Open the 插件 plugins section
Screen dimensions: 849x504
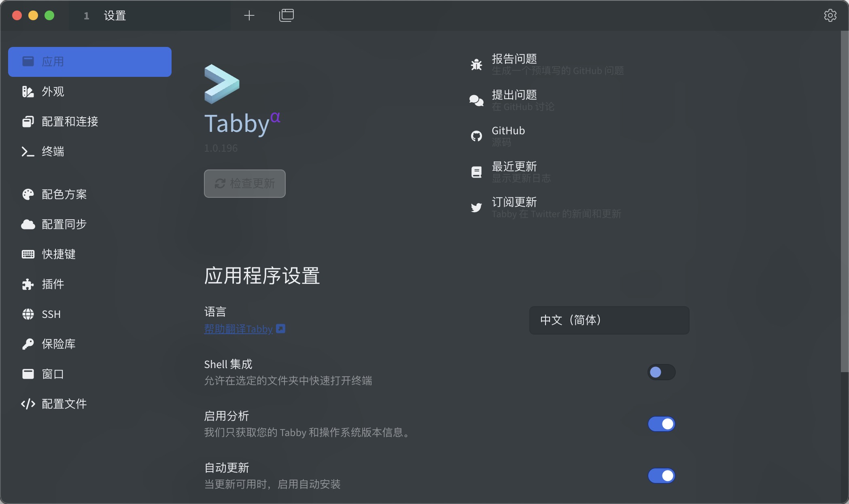tap(52, 284)
